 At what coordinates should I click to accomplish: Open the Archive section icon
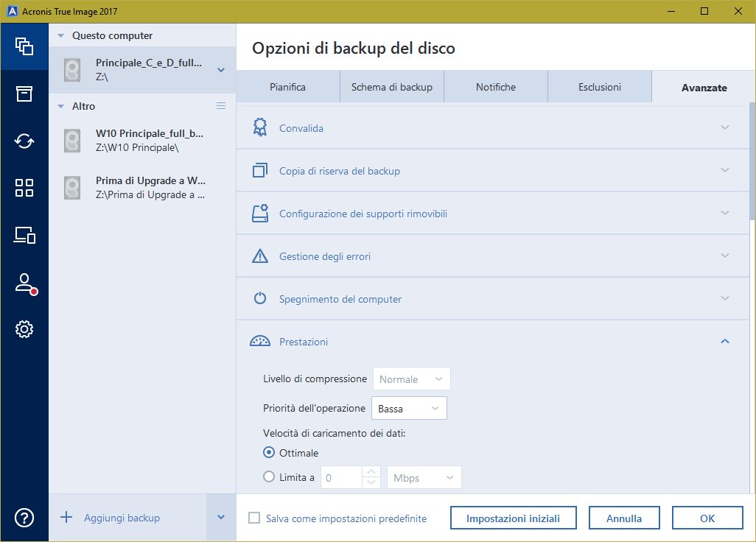click(x=24, y=94)
